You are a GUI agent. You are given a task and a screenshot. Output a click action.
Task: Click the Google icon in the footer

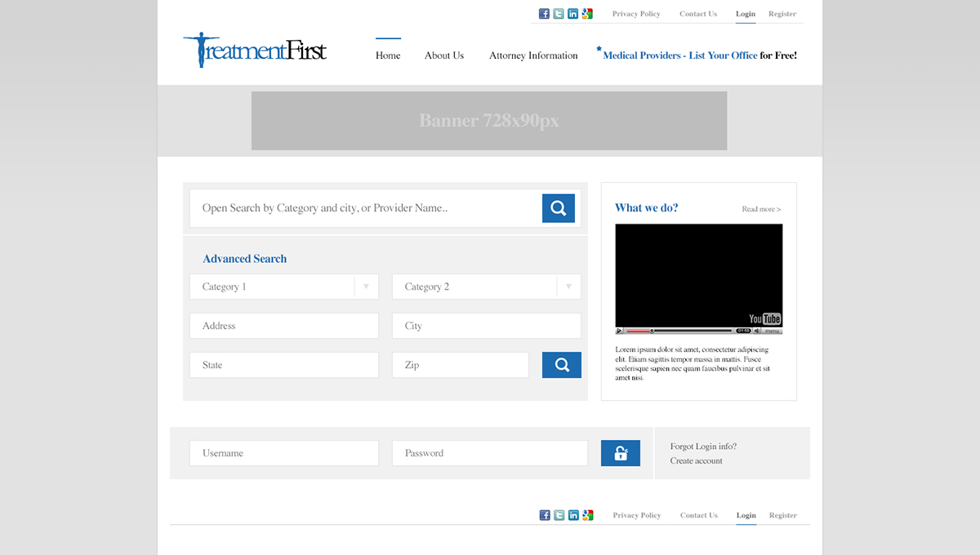(x=588, y=515)
